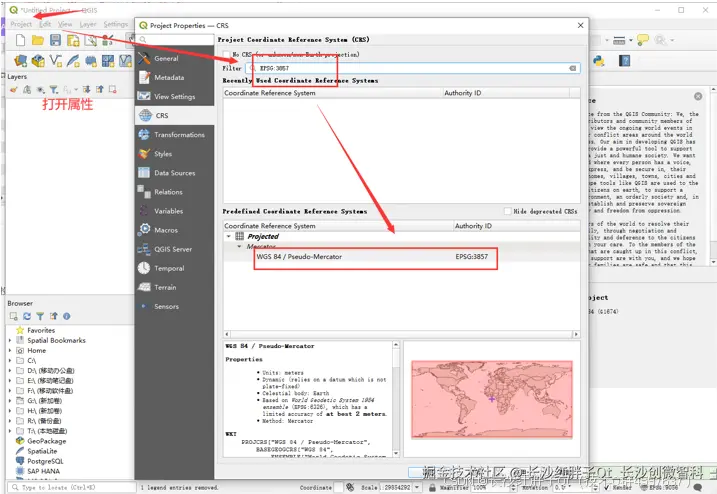Click the New Shapefile Layer icon
Viewport: 717px width, 494px height.
click(55, 60)
